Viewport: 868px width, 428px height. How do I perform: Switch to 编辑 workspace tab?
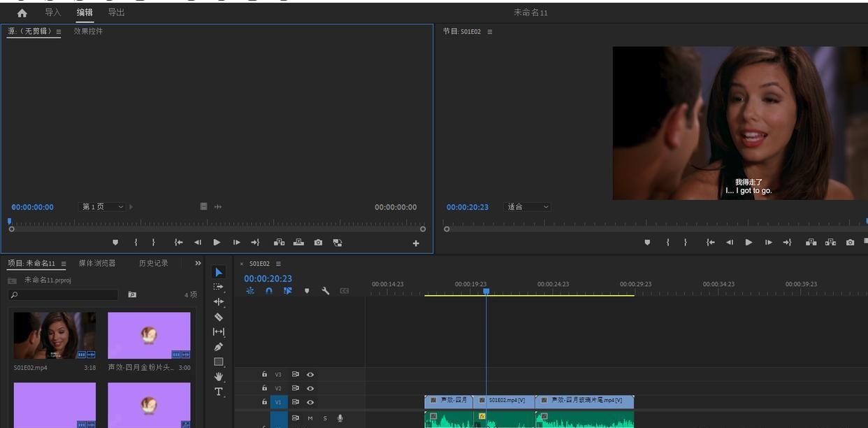point(85,13)
